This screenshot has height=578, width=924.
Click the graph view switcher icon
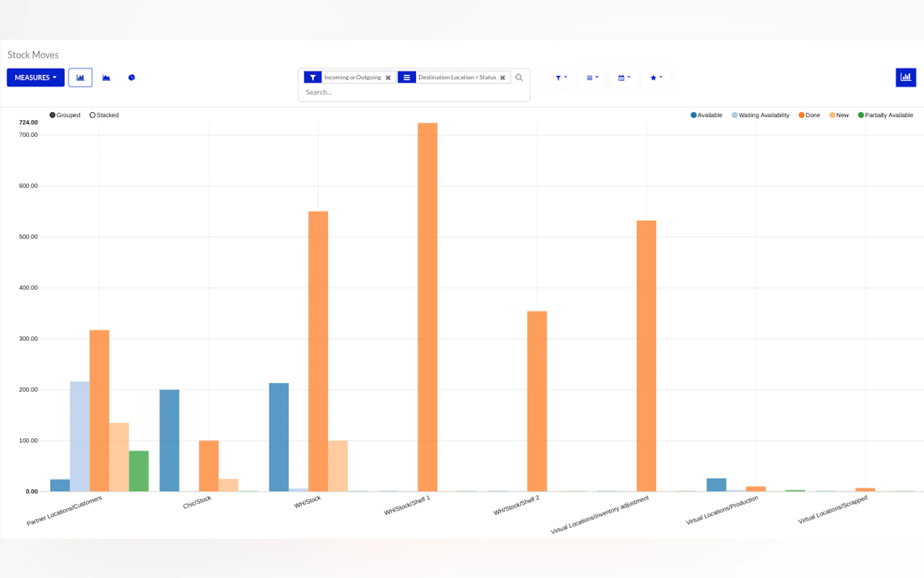click(905, 77)
